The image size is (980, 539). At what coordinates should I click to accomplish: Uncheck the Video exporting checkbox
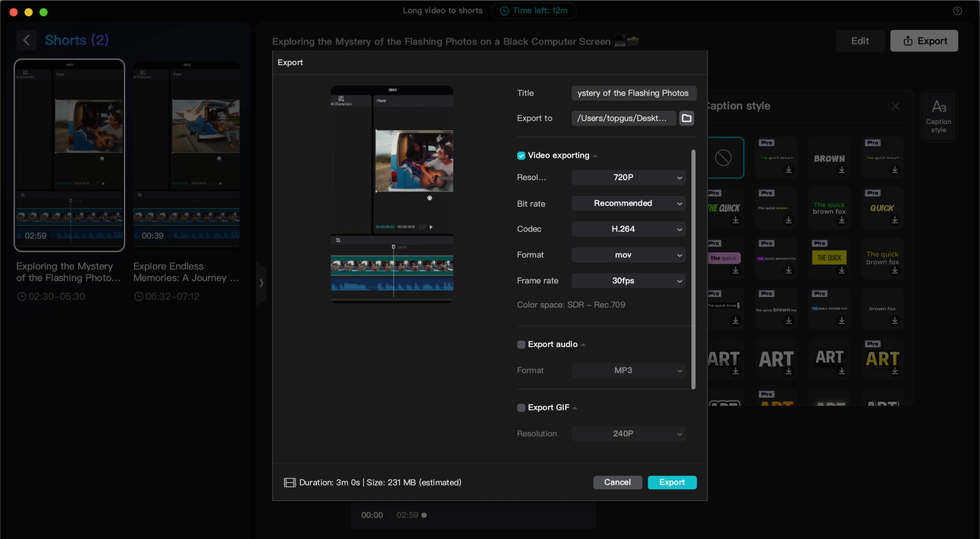521,155
